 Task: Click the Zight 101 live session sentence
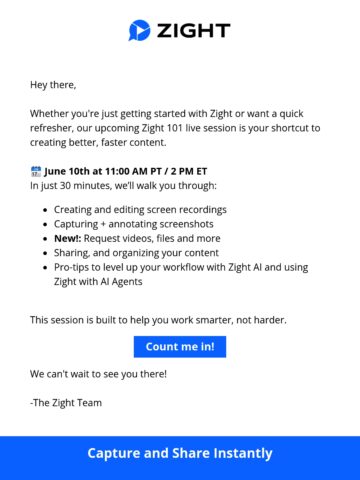(175, 128)
